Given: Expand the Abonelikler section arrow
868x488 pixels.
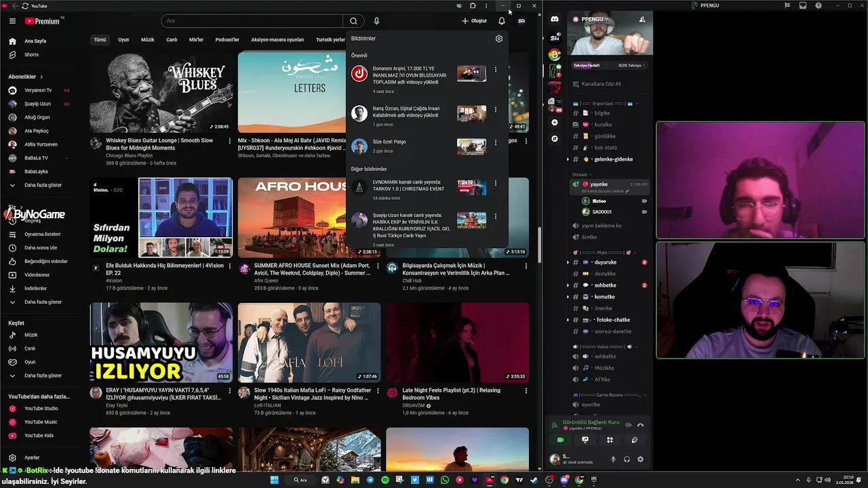Looking at the screenshot, I should [41, 77].
